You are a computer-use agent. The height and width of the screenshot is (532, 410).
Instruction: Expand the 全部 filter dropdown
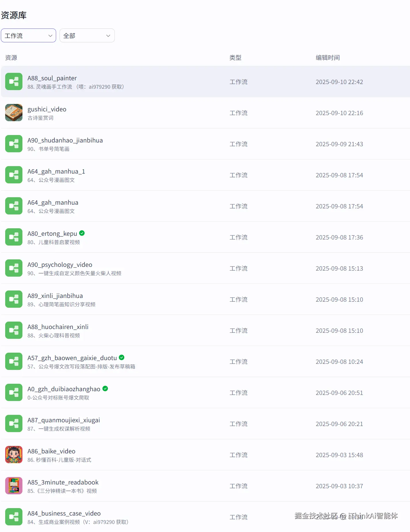coord(87,36)
